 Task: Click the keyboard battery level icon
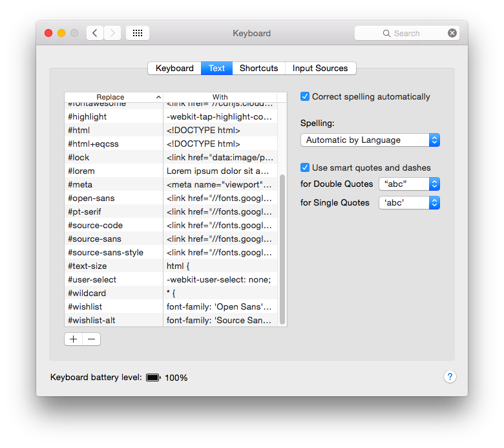click(153, 378)
